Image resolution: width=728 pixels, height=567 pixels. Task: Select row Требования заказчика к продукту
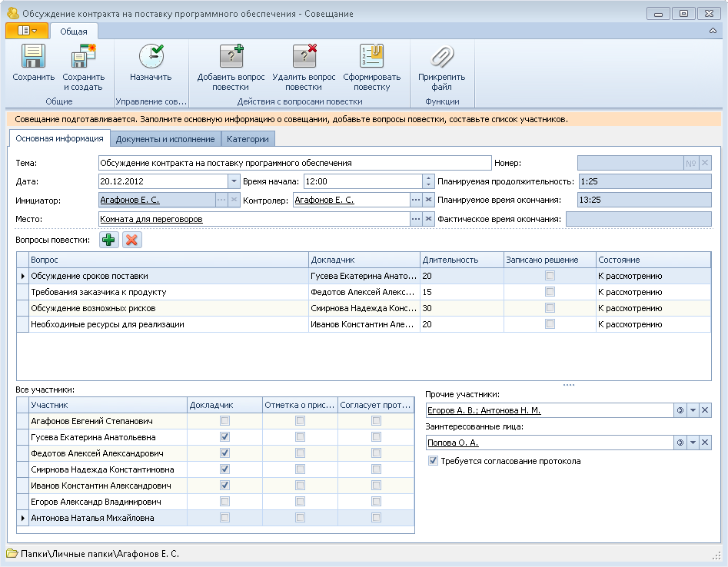click(364, 292)
